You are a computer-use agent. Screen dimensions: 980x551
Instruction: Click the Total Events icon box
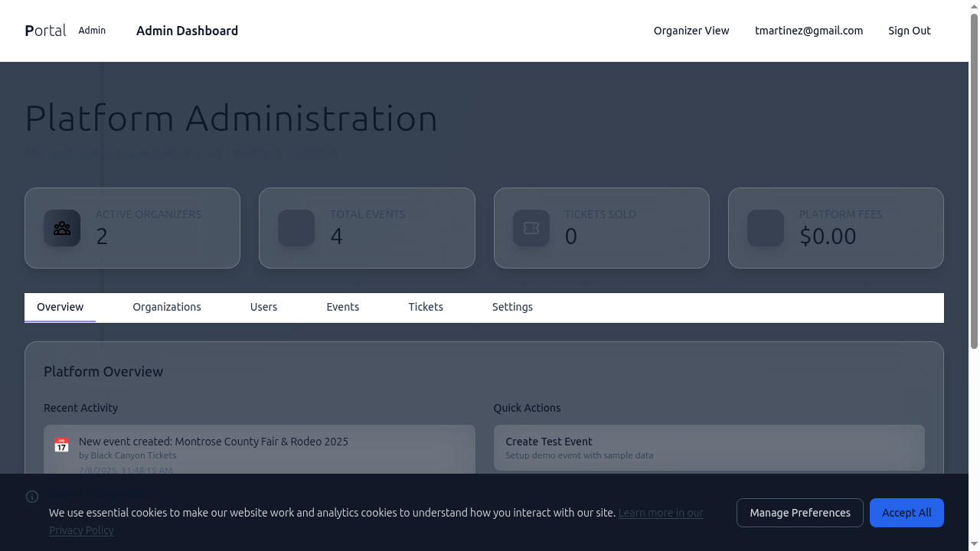click(296, 228)
